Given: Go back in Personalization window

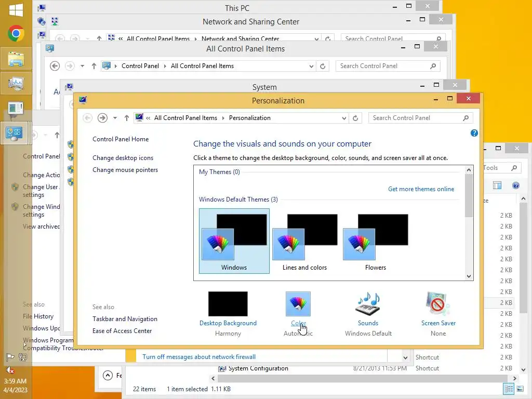Looking at the screenshot, I should click(x=87, y=118).
